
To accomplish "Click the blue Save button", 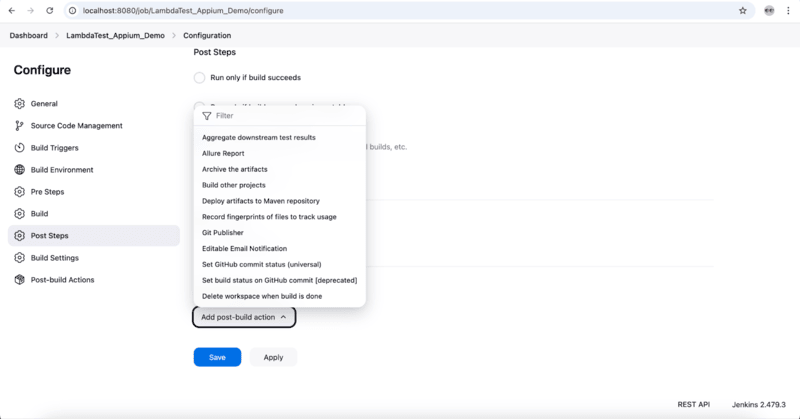I will [x=217, y=357].
